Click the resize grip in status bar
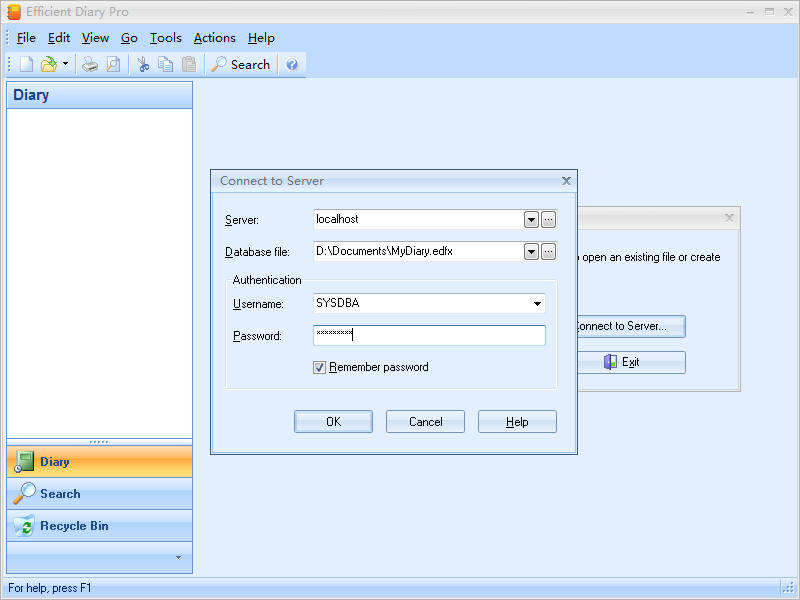800x600 pixels. 789,588
